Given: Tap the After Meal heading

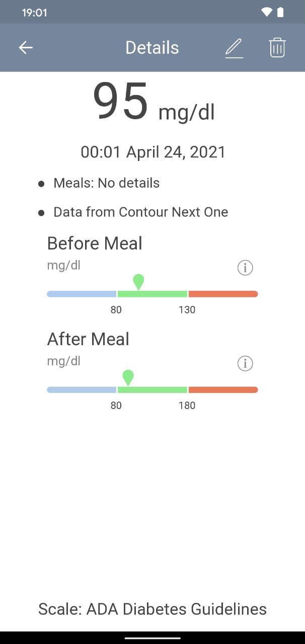Looking at the screenshot, I should coord(88,339).
